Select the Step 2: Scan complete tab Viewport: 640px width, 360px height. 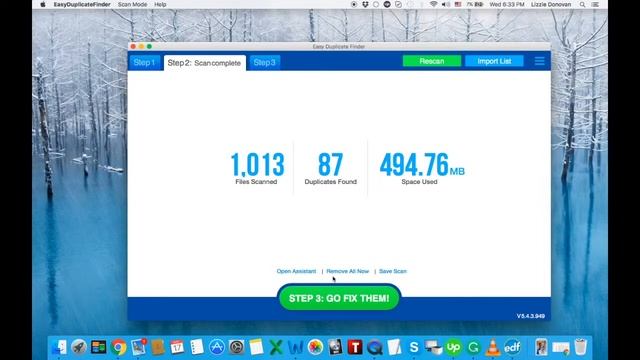coord(204,63)
